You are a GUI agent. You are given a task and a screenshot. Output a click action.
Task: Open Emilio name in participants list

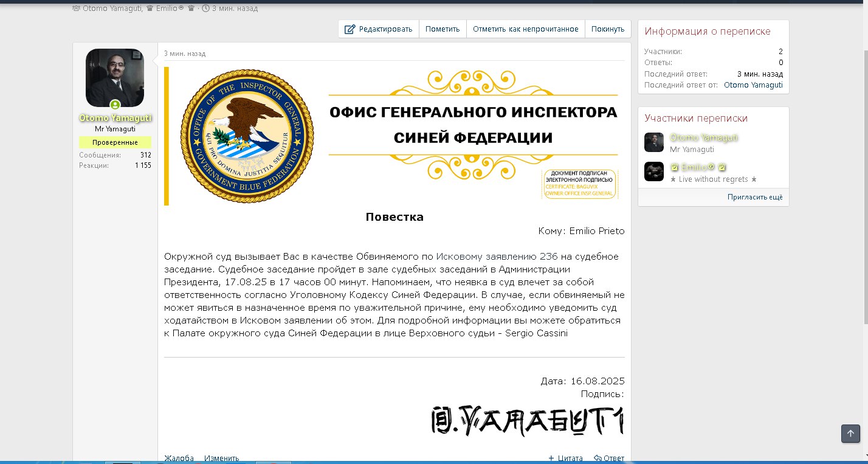coord(698,167)
